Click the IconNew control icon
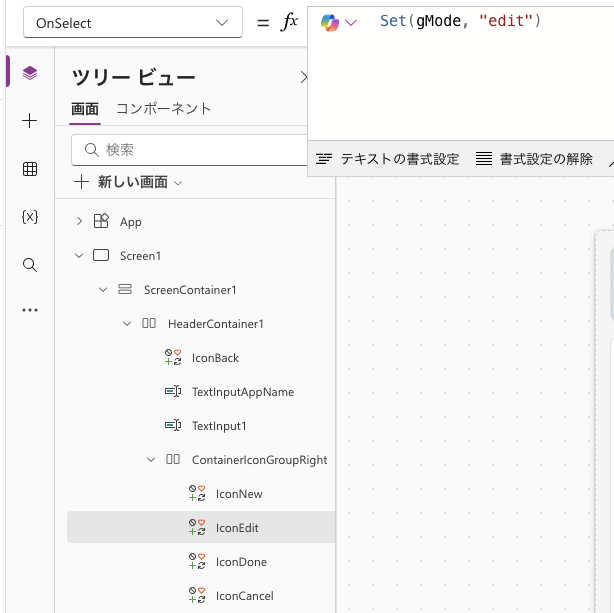The height and width of the screenshot is (613, 614). coord(197,493)
